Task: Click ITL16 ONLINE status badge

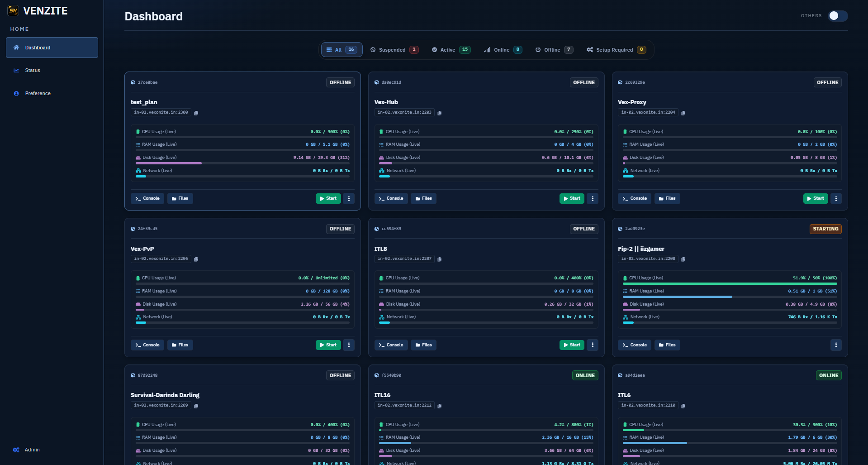Action: [585, 375]
